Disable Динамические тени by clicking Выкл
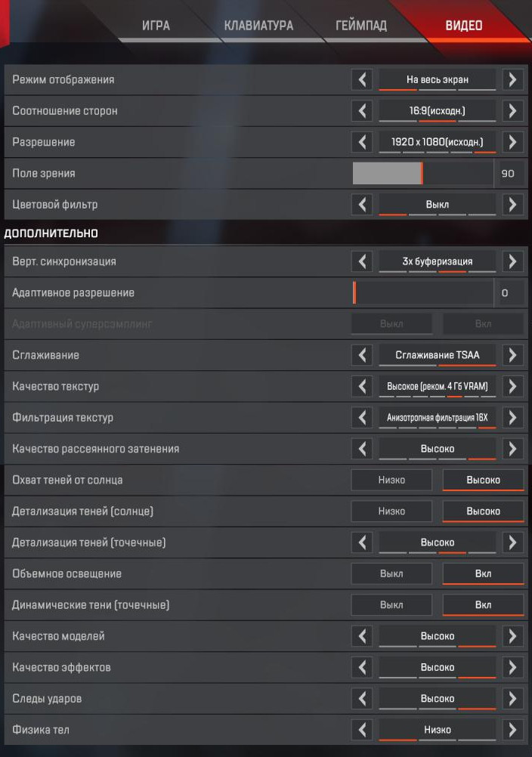 tap(391, 604)
